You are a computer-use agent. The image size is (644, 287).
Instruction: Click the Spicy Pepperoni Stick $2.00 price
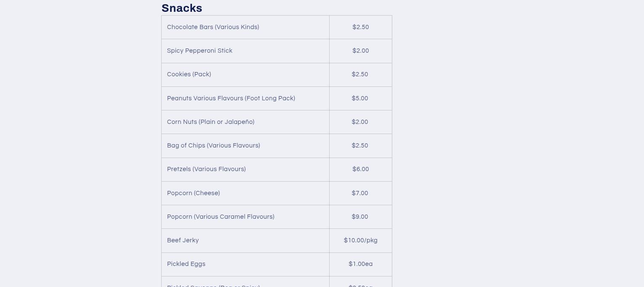pos(361,51)
